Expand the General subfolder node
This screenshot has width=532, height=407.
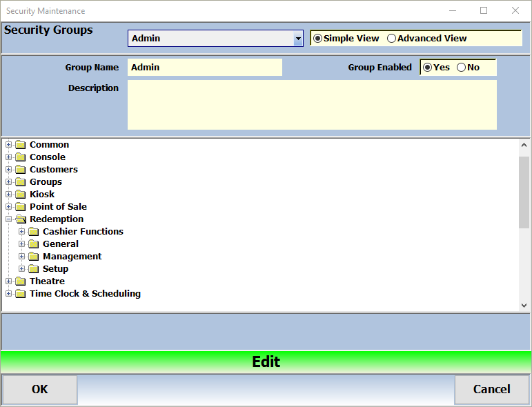pyautogui.click(x=22, y=244)
